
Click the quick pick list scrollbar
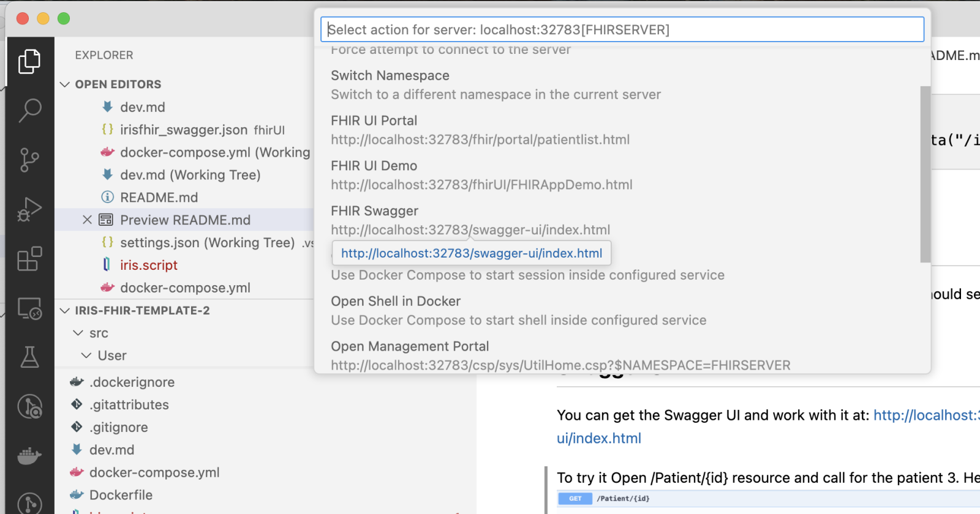[925, 174]
